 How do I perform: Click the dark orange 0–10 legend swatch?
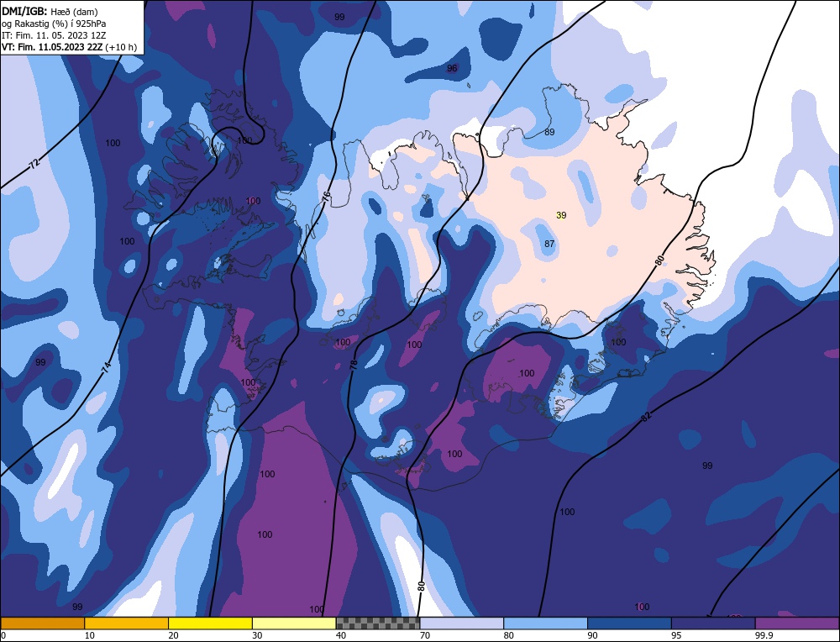tap(42, 624)
